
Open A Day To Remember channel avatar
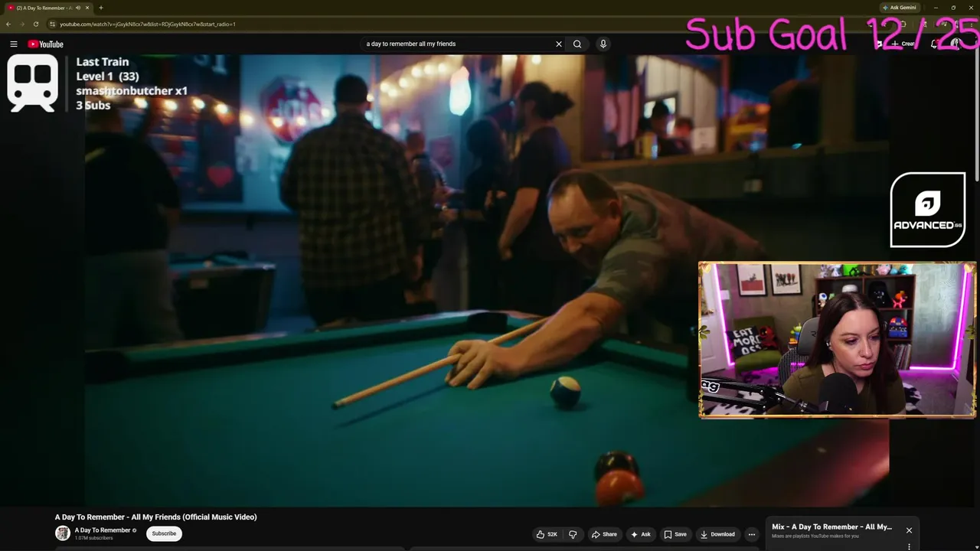[63, 533]
